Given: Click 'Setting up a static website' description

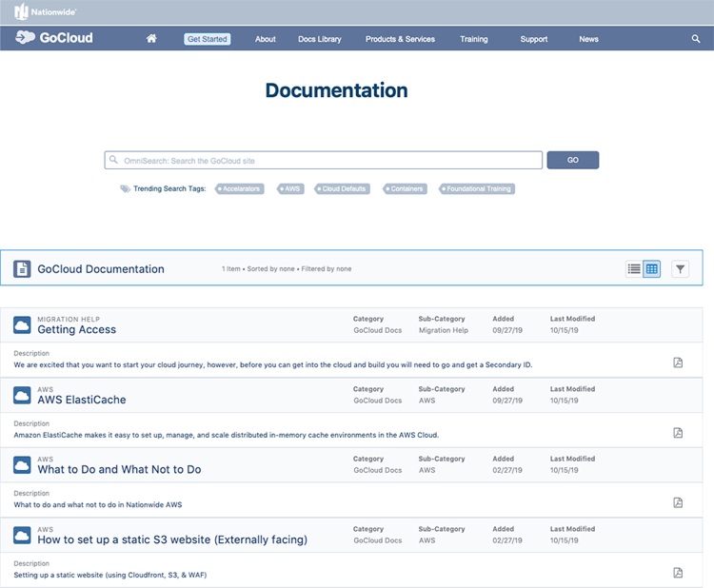Looking at the screenshot, I should point(110,575).
